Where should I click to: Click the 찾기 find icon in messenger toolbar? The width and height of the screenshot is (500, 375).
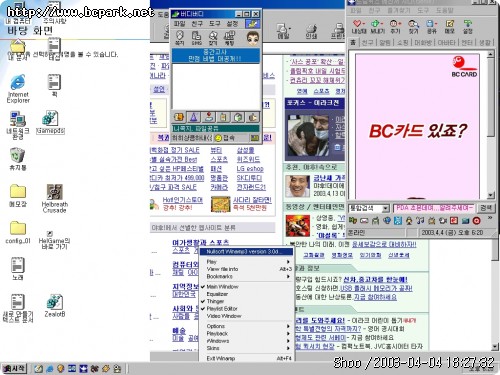413,26
